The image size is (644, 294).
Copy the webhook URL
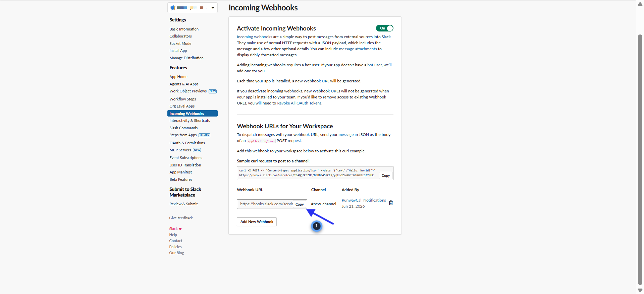click(300, 204)
